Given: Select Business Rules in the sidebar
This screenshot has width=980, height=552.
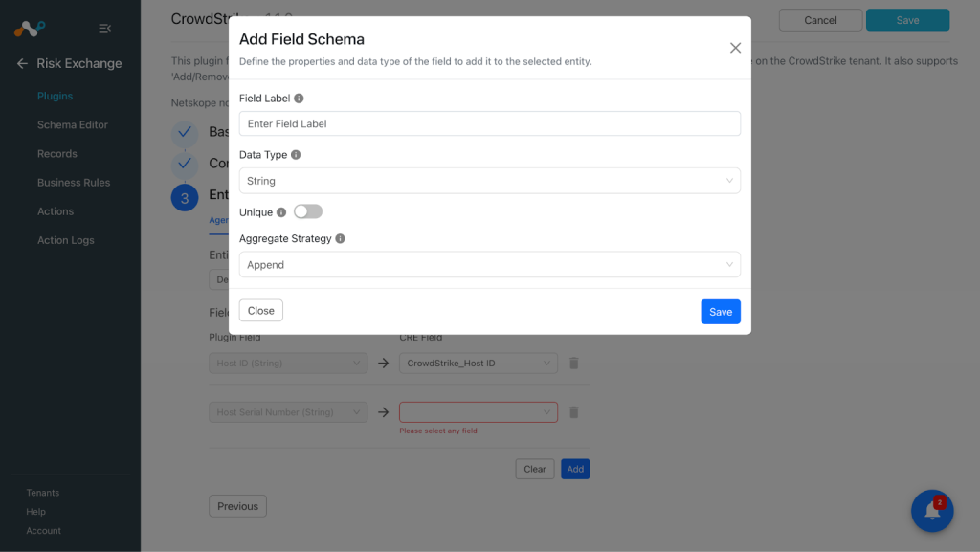Looking at the screenshot, I should [74, 183].
